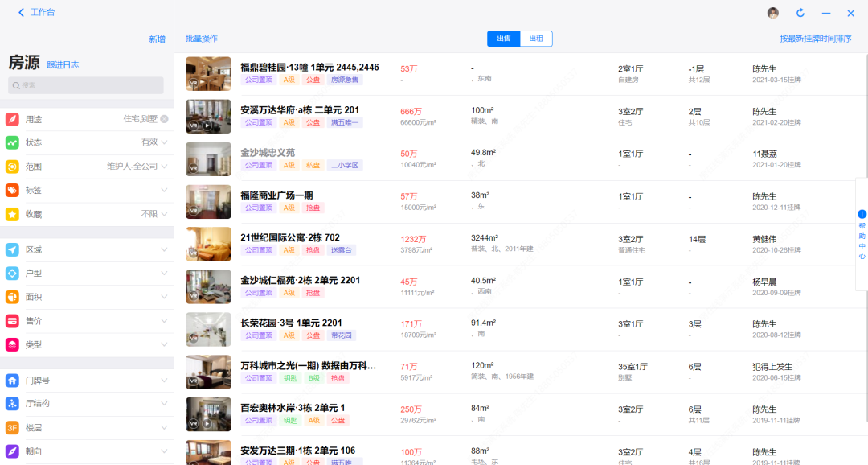This screenshot has height=465, width=868.
Task: Open listing 金沙城仁福苑·2栋 2单元 2201
Action: pyautogui.click(x=300, y=280)
